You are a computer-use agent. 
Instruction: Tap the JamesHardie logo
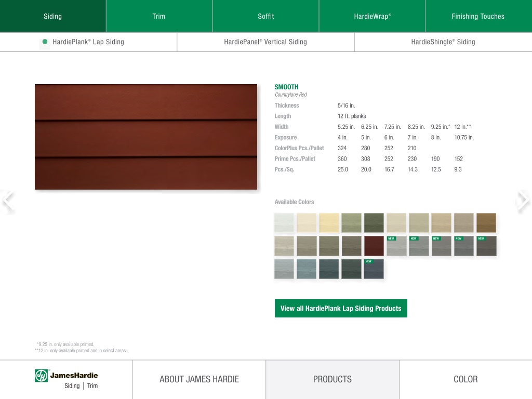tap(66, 380)
